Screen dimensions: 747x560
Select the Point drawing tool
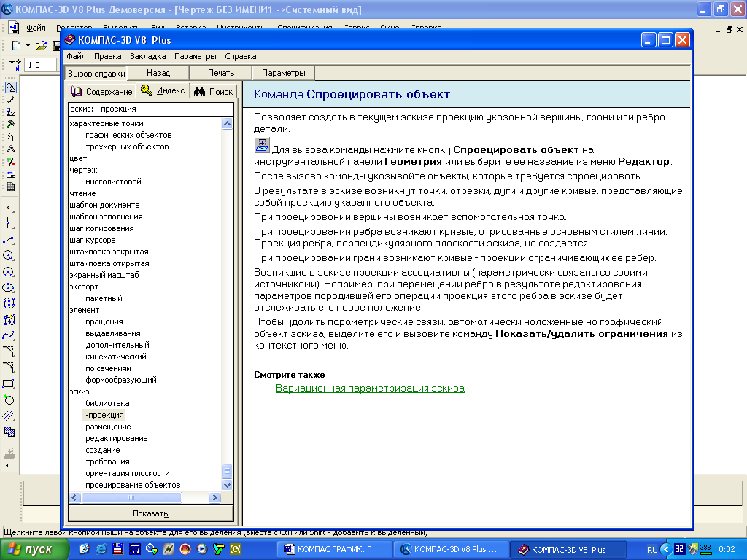[9, 209]
